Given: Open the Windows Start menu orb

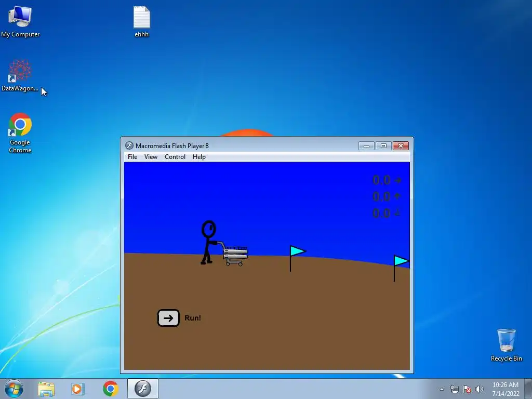Looking at the screenshot, I should [x=14, y=389].
